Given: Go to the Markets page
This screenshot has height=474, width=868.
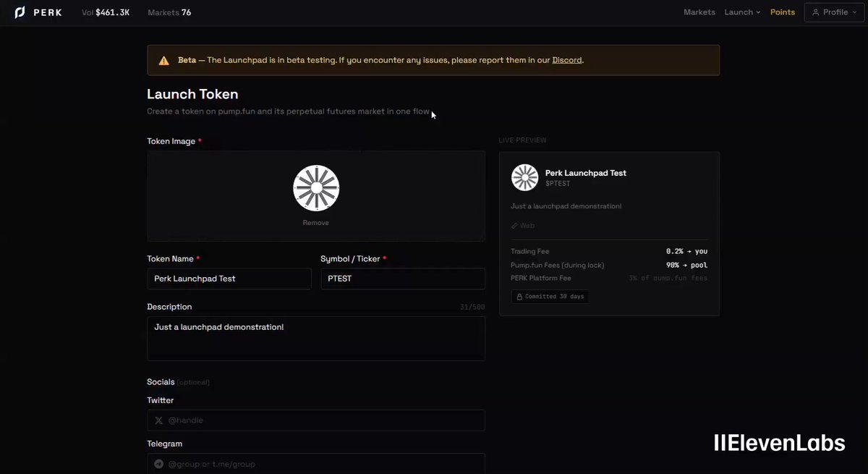Looking at the screenshot, I should coord(699,12).
